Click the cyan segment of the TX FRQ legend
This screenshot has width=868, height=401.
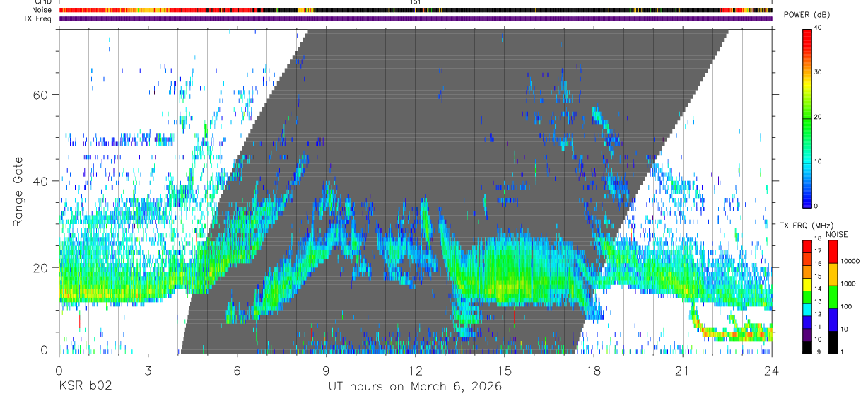coord(807,311)
